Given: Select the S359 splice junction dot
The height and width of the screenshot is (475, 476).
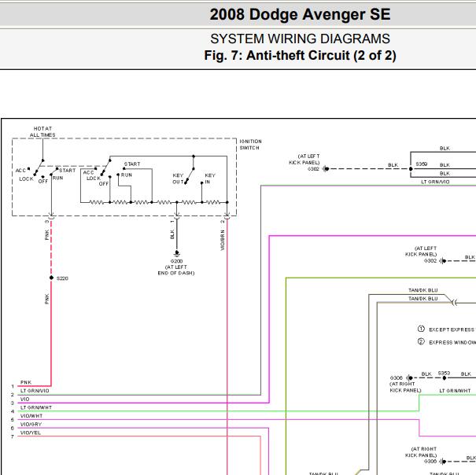Looking at the screenshot, I should [411, 169].
